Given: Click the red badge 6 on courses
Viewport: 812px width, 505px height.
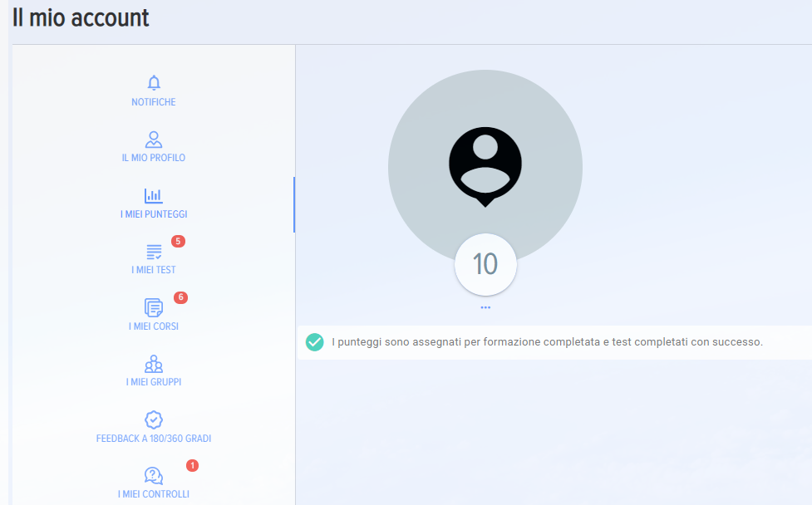Looking at the screenshot, I should click(180, 297).
